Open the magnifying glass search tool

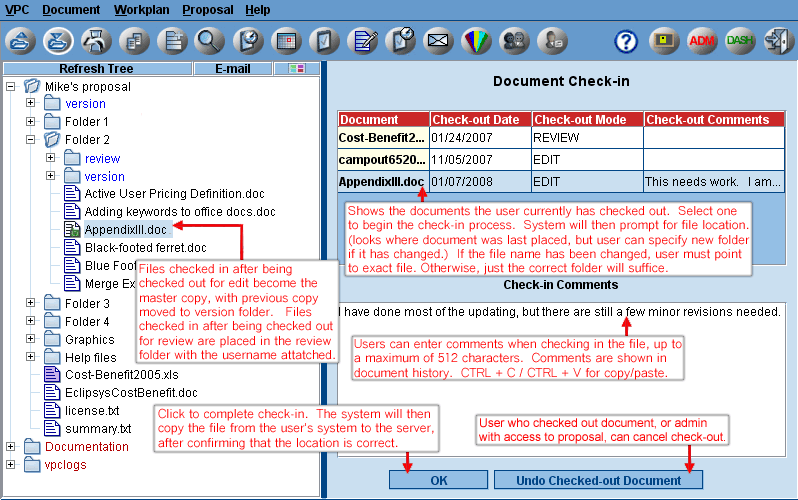[210, 41]
